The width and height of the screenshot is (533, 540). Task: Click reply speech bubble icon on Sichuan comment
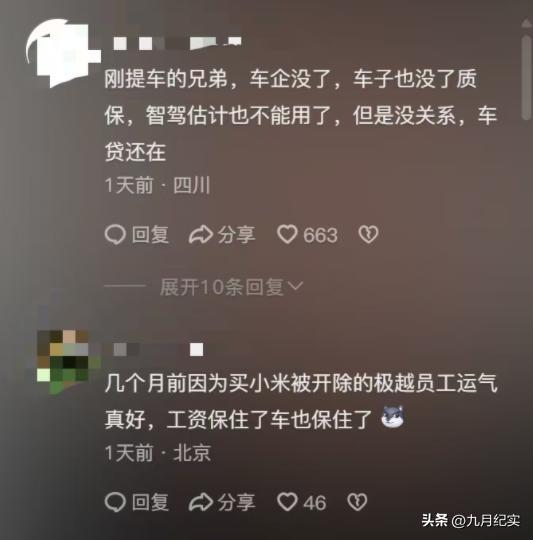[115, 235]
